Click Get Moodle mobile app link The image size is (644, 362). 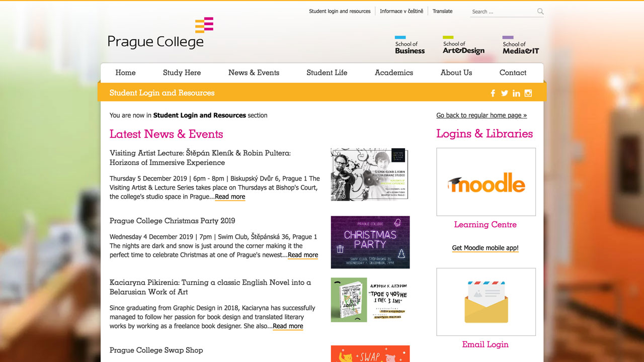point(485,248)
